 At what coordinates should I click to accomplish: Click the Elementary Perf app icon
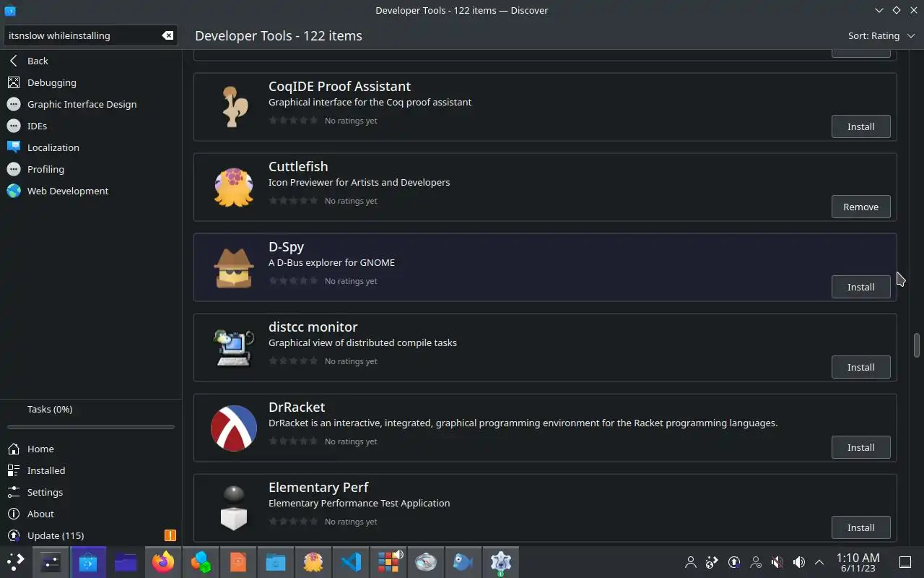pyautogui.click(x=234, y=508)
